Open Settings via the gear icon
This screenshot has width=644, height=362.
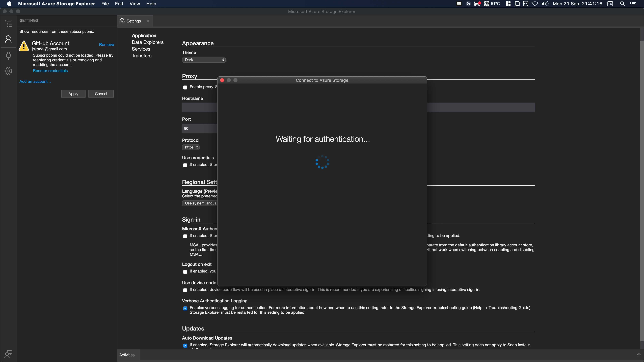click(x=8, y=71)
